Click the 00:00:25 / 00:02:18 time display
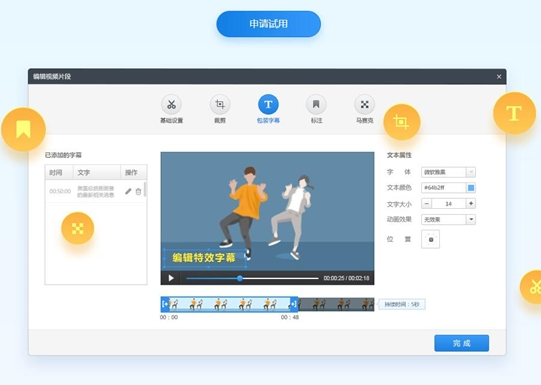This screenshot has height=385, width=541. pos(346,278)
